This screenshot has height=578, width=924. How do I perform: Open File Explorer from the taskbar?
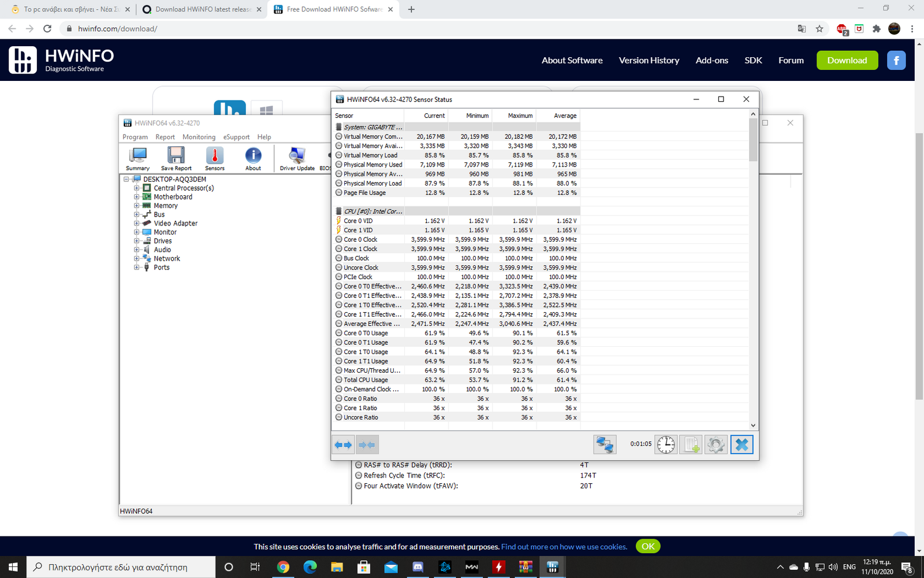click(x=337, y=567)
